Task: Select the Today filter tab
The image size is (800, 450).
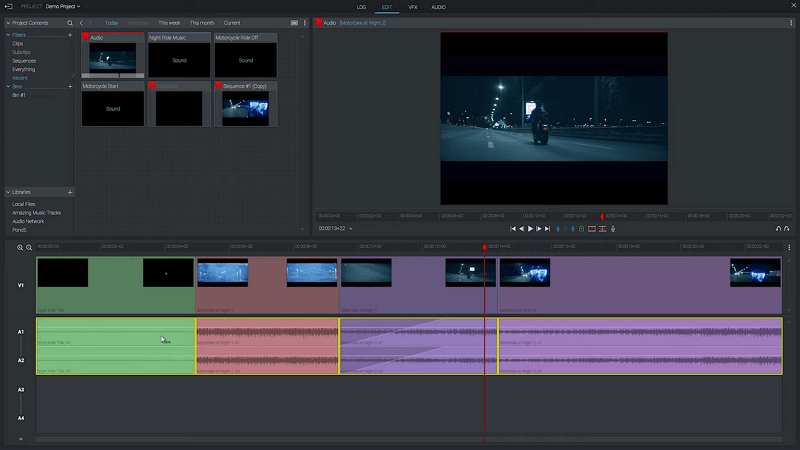Action: 111,23
